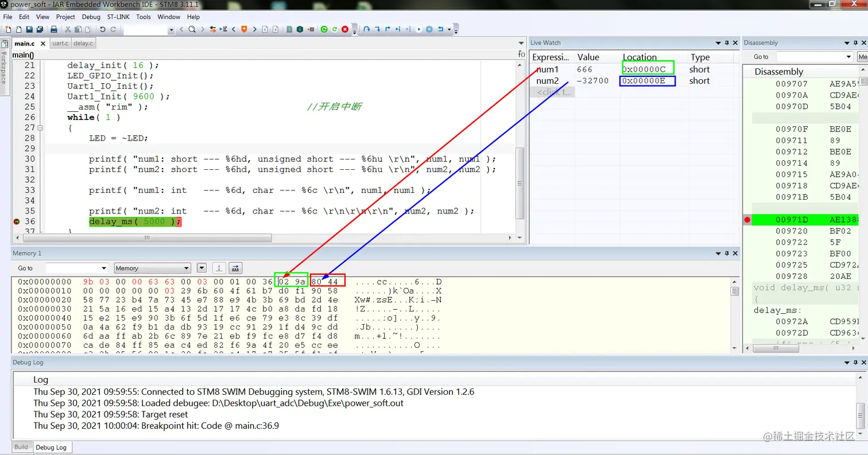868x455 pixels.
Task: Open the File menu
Action: point(7,17)
